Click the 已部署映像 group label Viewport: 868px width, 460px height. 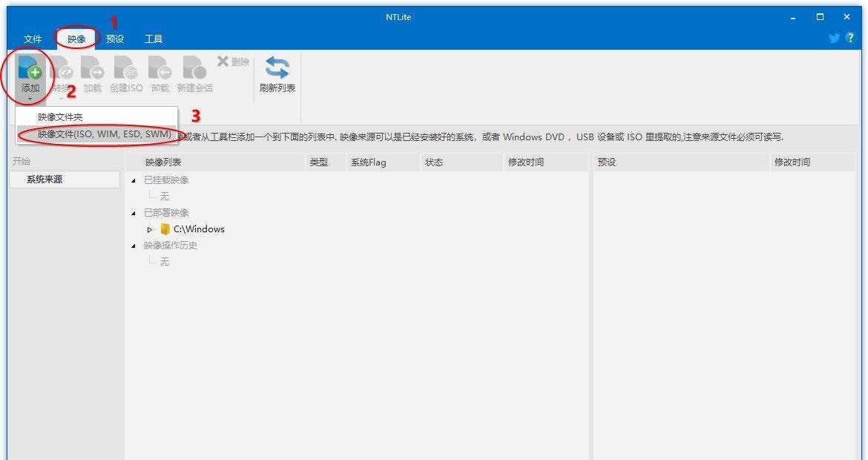[x=166, y=212]
